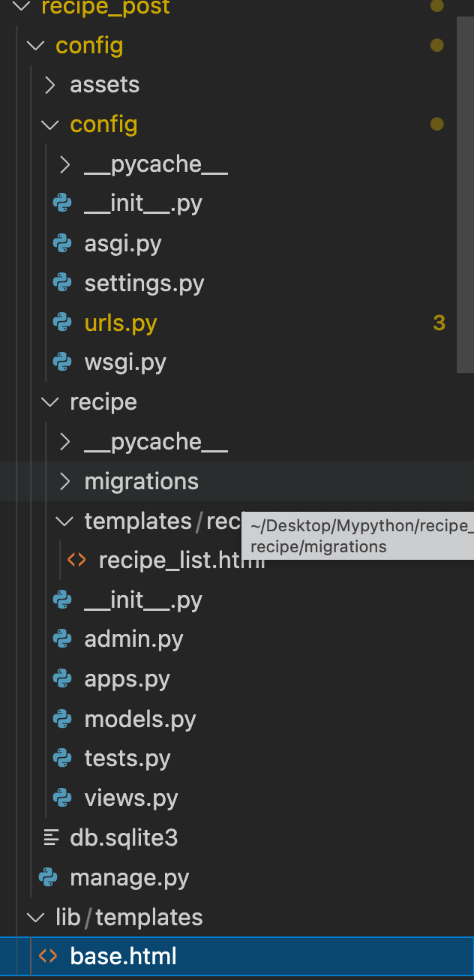Expand the assets folder chevron
Image resolution: width=474 pixels, height=980 pixels.
[50, 85]
